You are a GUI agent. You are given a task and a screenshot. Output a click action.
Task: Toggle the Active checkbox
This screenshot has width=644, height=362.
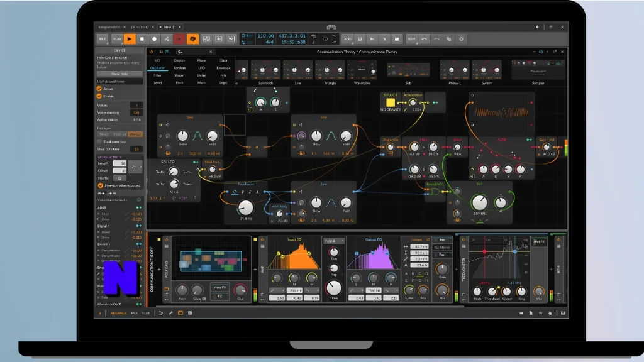pos(99,89)
